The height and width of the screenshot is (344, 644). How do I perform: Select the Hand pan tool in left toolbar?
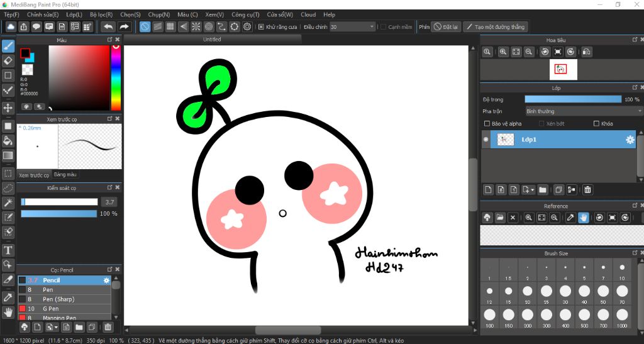click(x=8, y=311)
